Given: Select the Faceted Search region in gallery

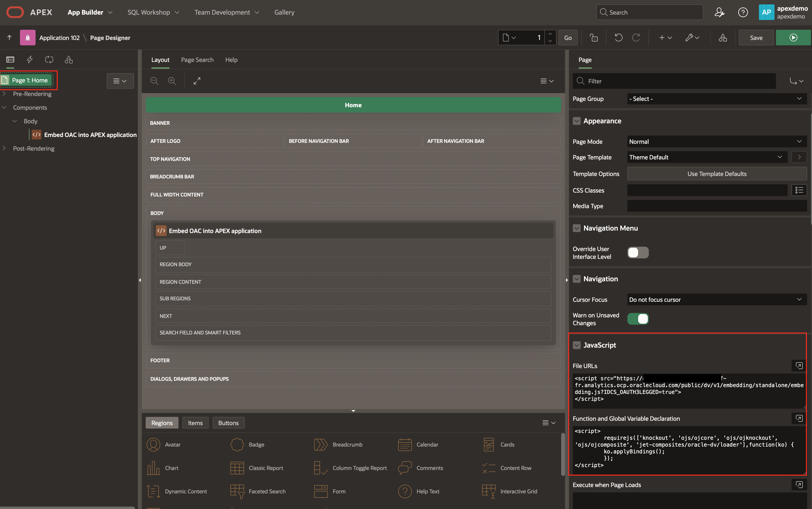Looking at the screenshot, I should pos(258,491).
